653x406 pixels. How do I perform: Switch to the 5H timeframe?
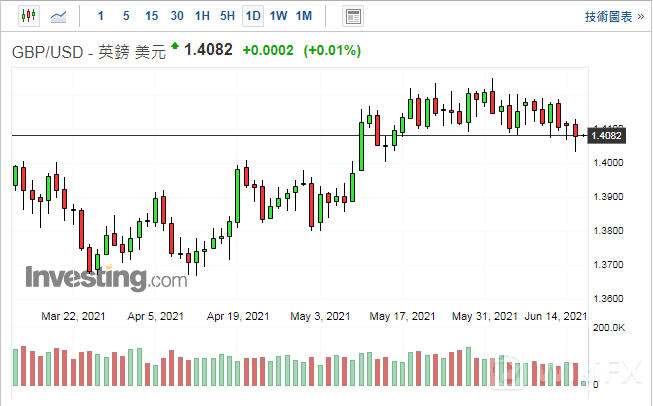pyautogui.click(x=227, y=16)
